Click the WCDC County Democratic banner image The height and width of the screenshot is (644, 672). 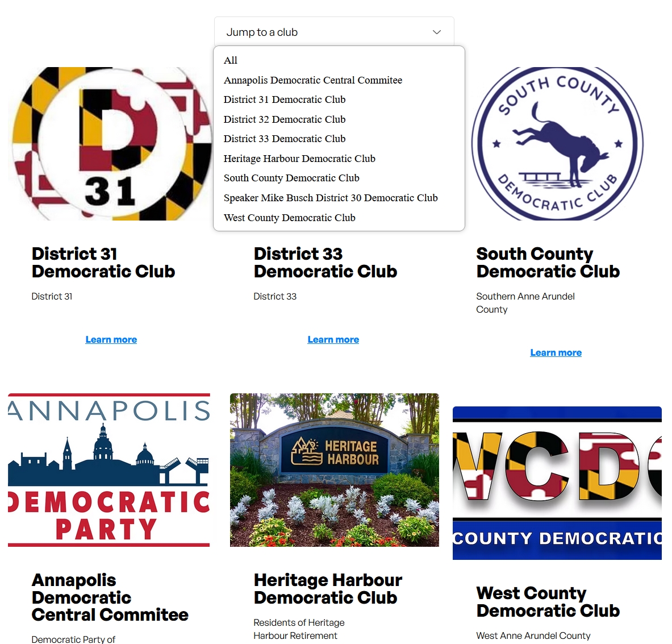(x=557, y=483)
